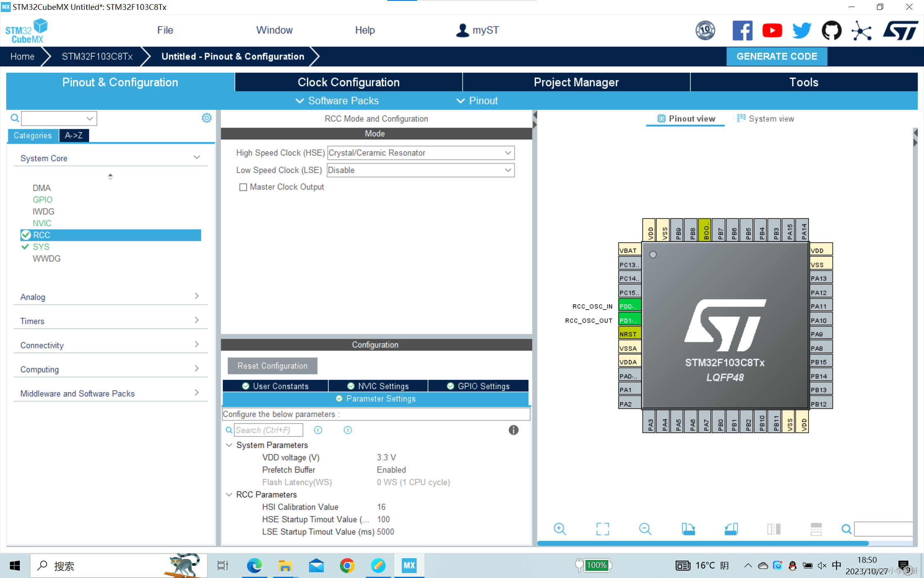The width and height of the screenshot is (924, 578).
Task: Click the ST community network icon
Action: (861, 31)
